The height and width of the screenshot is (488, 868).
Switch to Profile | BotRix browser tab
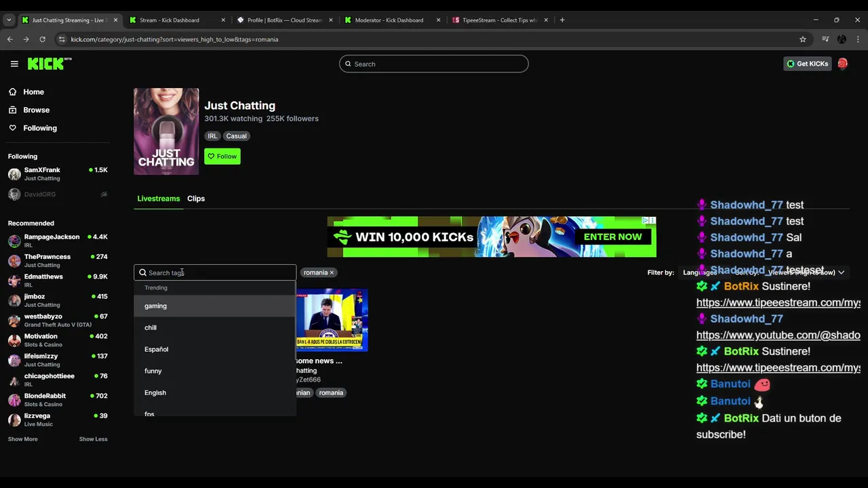(x=284, y=20)
